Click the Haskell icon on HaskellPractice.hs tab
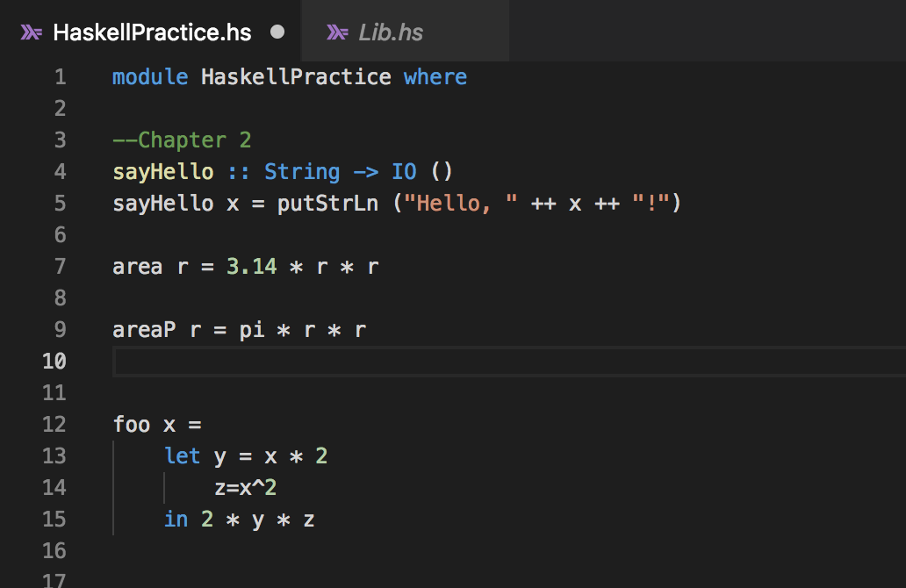 [32, 32]
